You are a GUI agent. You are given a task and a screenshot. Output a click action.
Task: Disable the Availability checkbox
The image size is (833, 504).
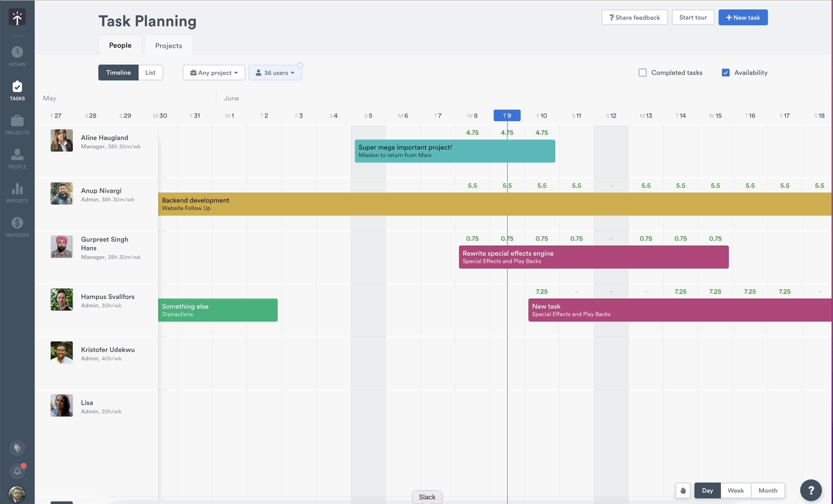(726, 72)
